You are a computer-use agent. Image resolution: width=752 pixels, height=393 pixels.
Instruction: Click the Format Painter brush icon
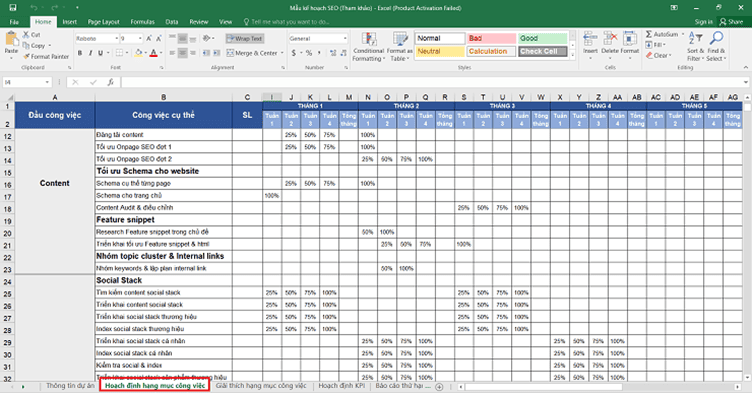(x=26, y=57)
